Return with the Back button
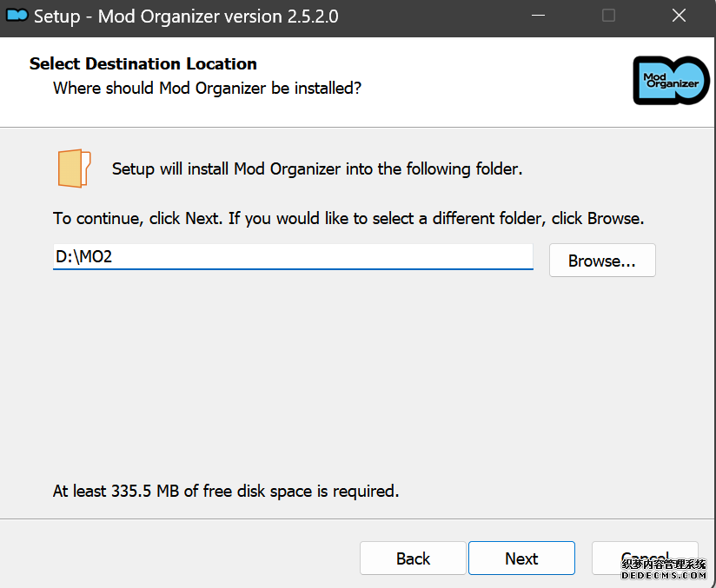The width and height of the screenshot is (716, 588). (413, 558)
